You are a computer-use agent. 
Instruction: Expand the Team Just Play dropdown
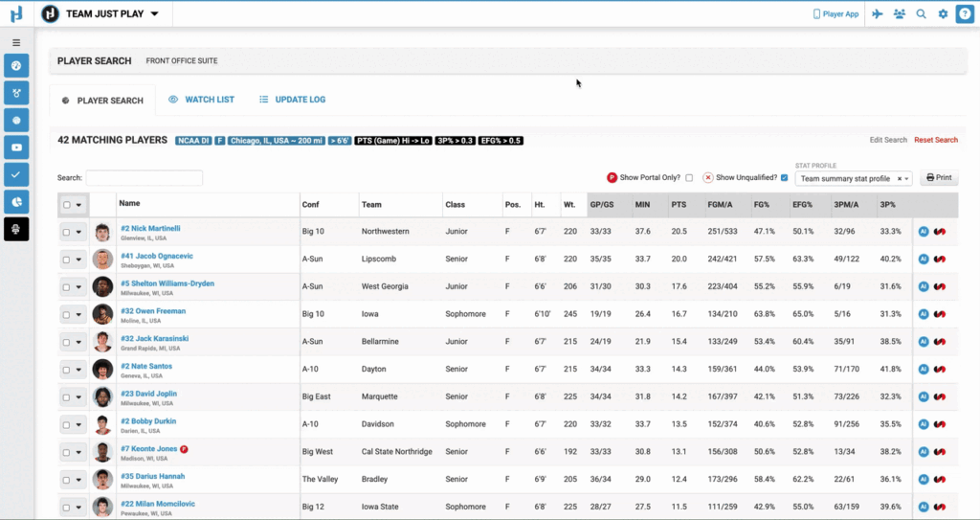(x=155, y=14)
